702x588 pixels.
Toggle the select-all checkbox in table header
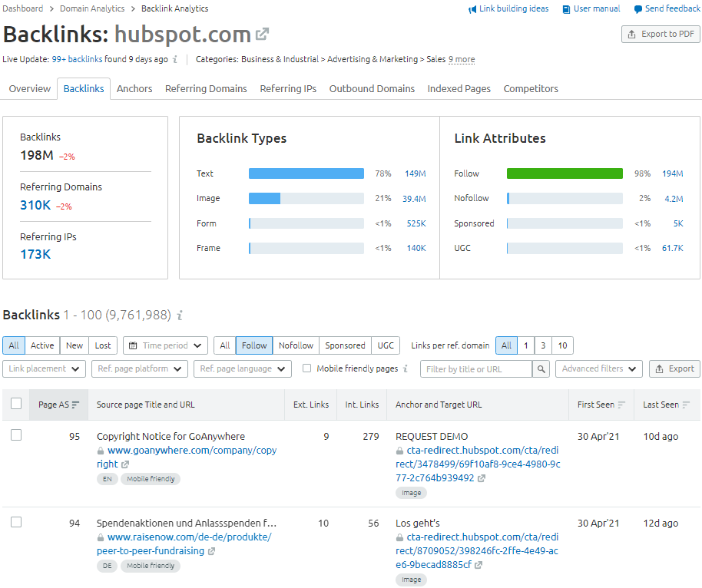(16, 404)
